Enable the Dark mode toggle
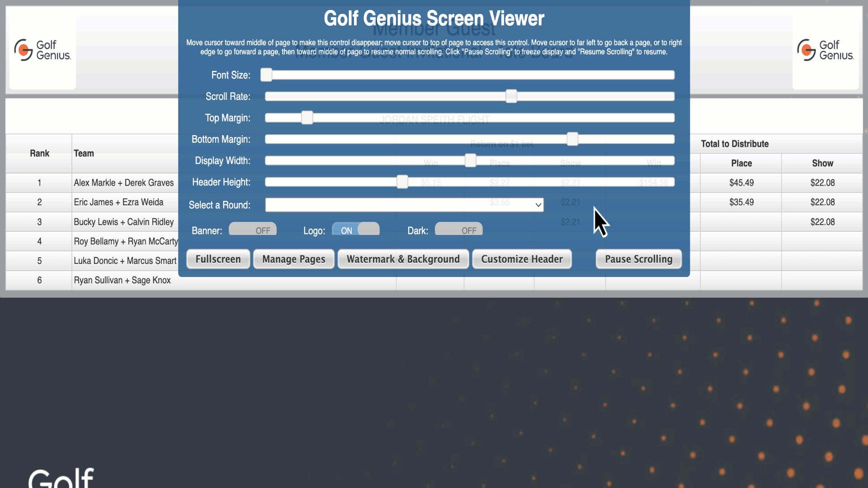 pyautogui.click(x=459, y=229)
